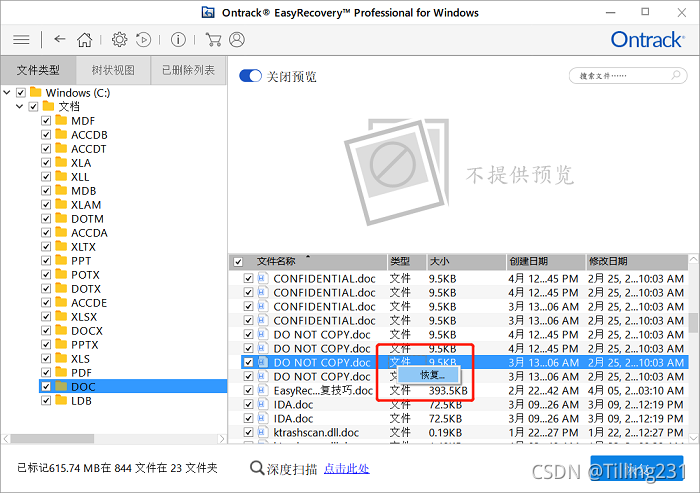Viewport: 700px width, 493px height.
Task: Uncheck the XLA folder checkbox
Action: click(46, 163)
